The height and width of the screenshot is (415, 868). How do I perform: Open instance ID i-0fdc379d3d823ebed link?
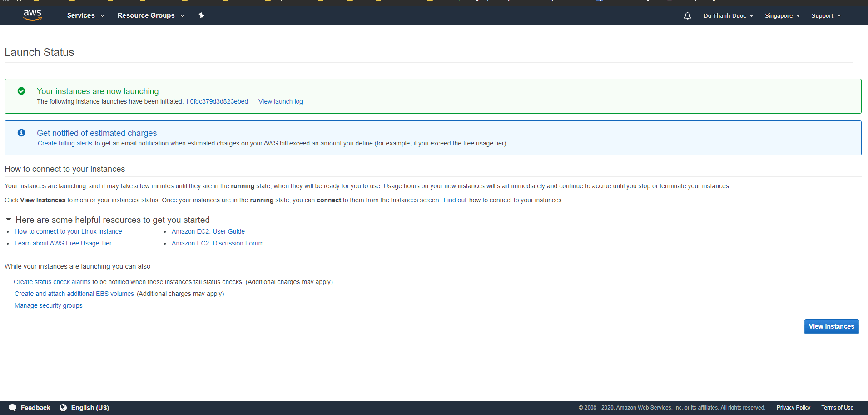pyautogui.click(x=217, y=101)
